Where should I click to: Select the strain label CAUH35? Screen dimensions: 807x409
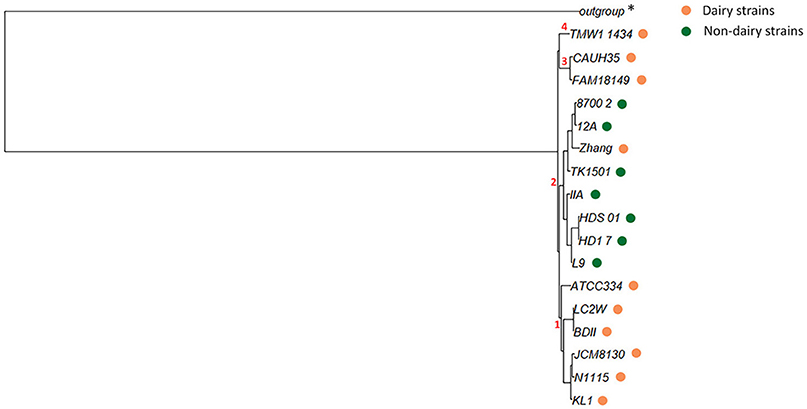[x=596, y=58]
